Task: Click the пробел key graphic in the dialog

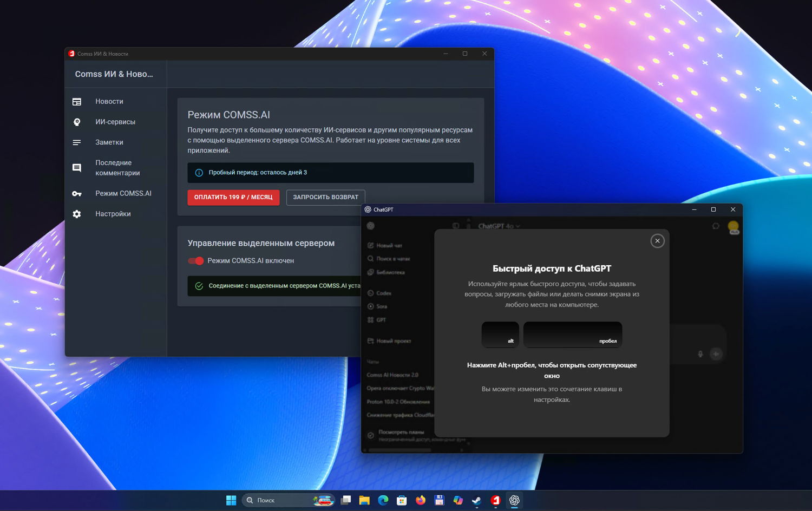Action: coord(573,334)
